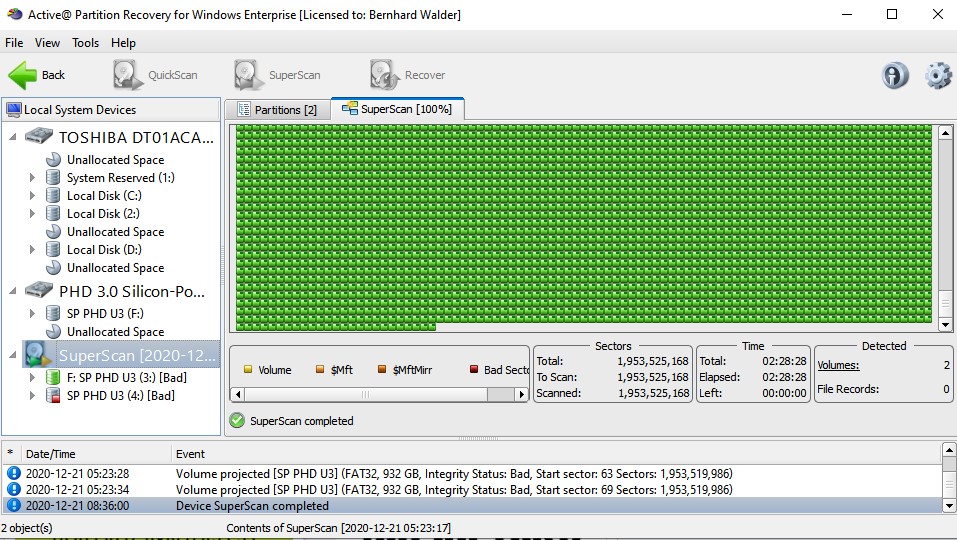Screen dimensions: 957x540
Task: Select Unallocated Space below Local Disk (D:)
Action: (x=115, y=268)
